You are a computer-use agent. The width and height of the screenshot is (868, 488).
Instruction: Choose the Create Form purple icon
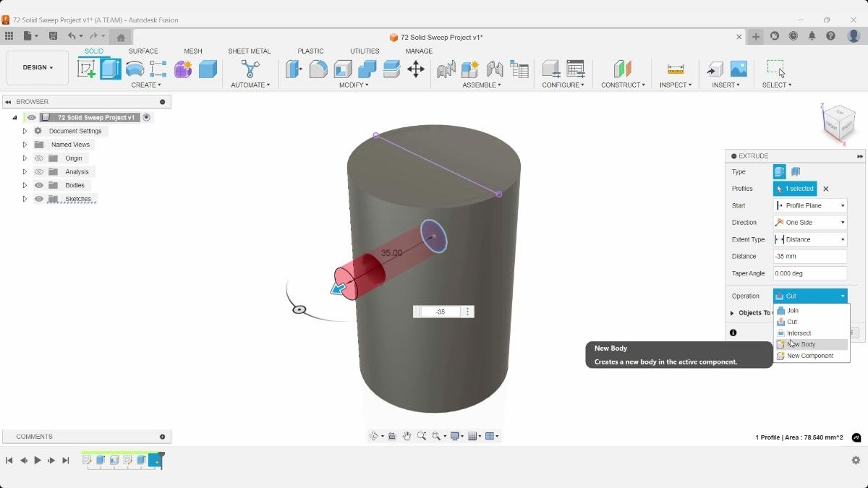pos(183,69)
